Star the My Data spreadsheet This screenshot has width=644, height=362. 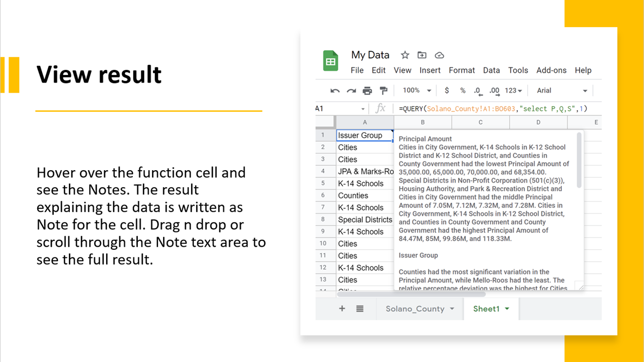[x=405, y=55]
